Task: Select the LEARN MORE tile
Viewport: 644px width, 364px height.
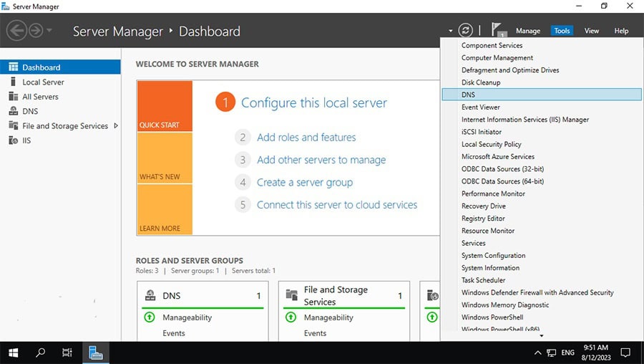Action: click(x=165, y=209)
